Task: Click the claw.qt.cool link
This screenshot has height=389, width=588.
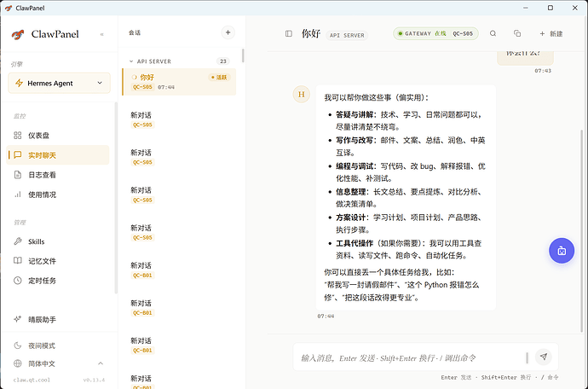Action: [x=32, y=380]
